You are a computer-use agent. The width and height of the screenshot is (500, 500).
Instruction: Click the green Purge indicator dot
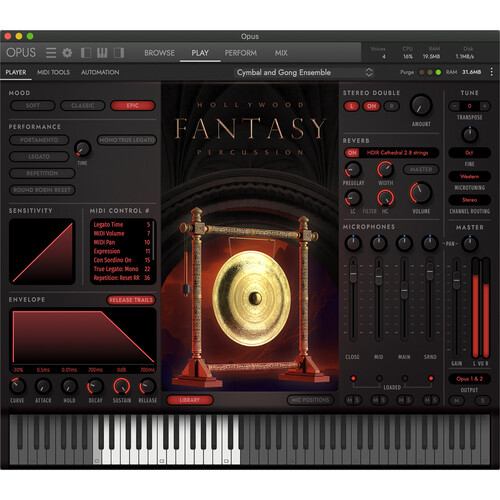pos(438,72)
